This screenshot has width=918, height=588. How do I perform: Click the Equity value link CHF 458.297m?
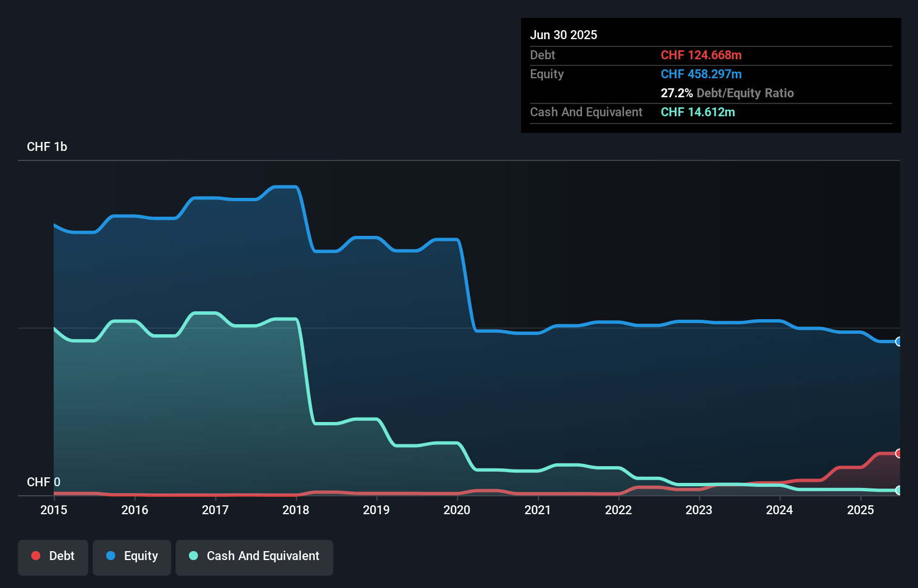click(x=701, y=74)
